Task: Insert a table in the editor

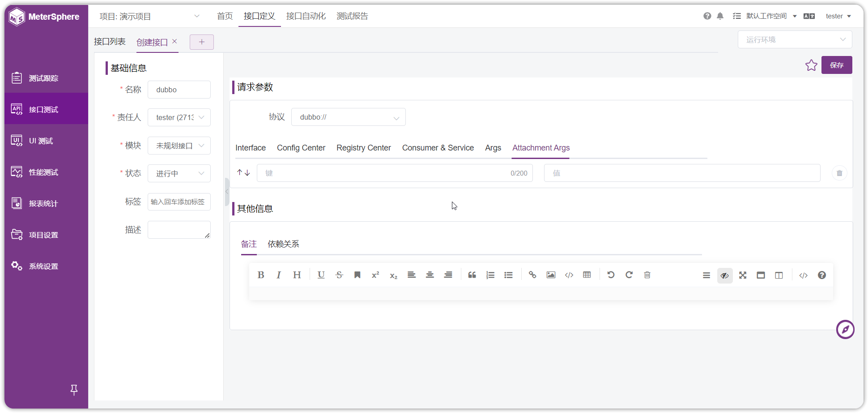Action: point(587,275)
